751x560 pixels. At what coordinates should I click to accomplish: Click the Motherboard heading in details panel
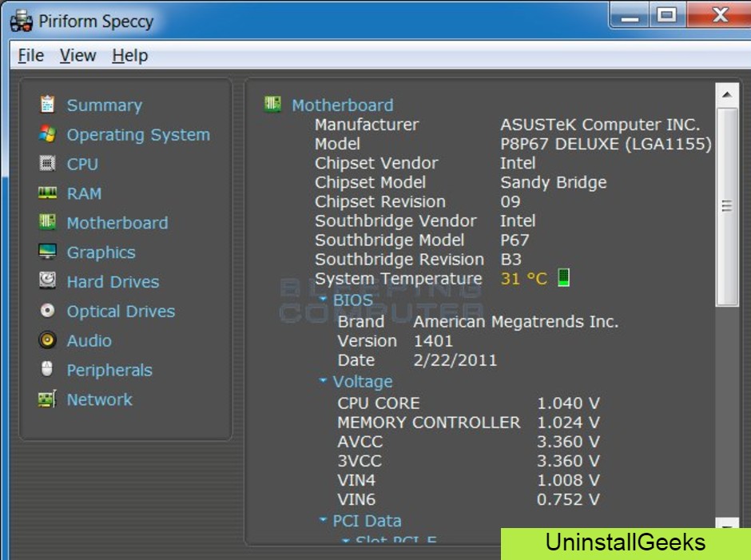[x=343, y=105]
